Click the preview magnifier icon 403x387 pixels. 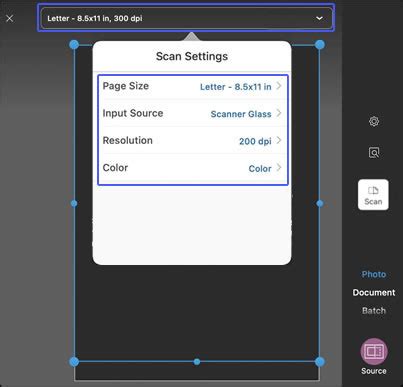point(374,153)
